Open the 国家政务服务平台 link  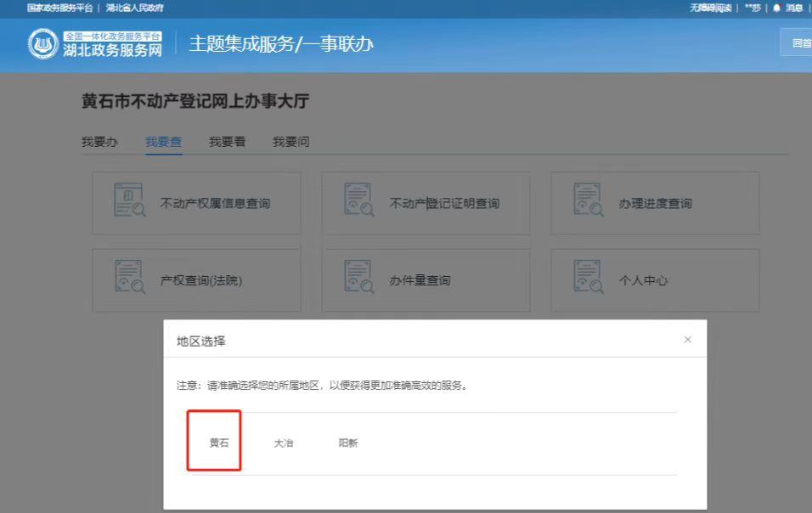[59, 8]
